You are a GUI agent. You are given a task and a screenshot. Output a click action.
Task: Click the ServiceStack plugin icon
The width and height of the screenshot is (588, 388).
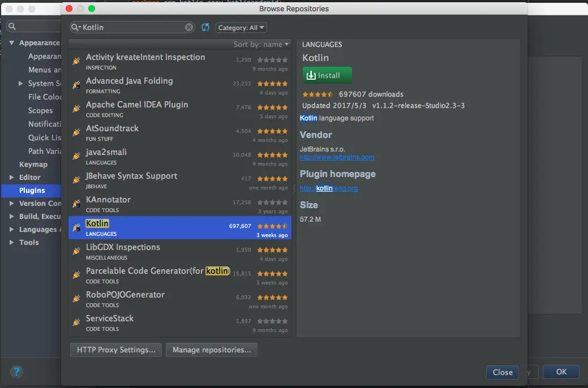click(76, 322)
